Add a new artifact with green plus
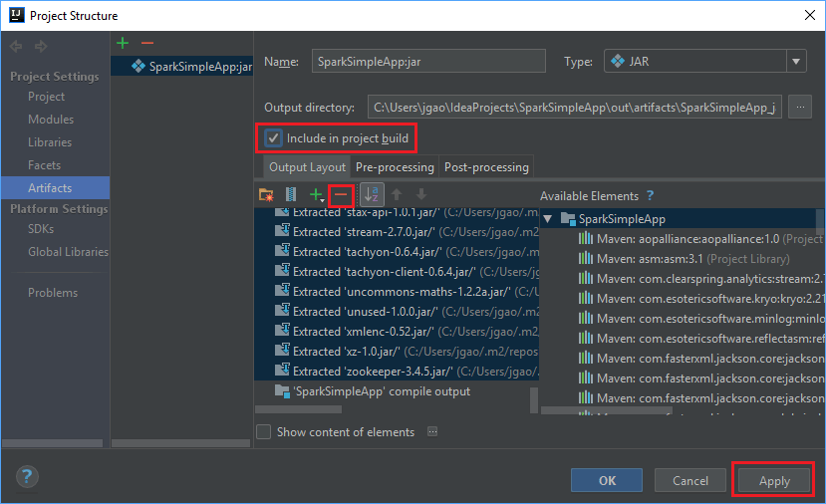The height and width of the screenshot is (504, 826). point(123,43)
